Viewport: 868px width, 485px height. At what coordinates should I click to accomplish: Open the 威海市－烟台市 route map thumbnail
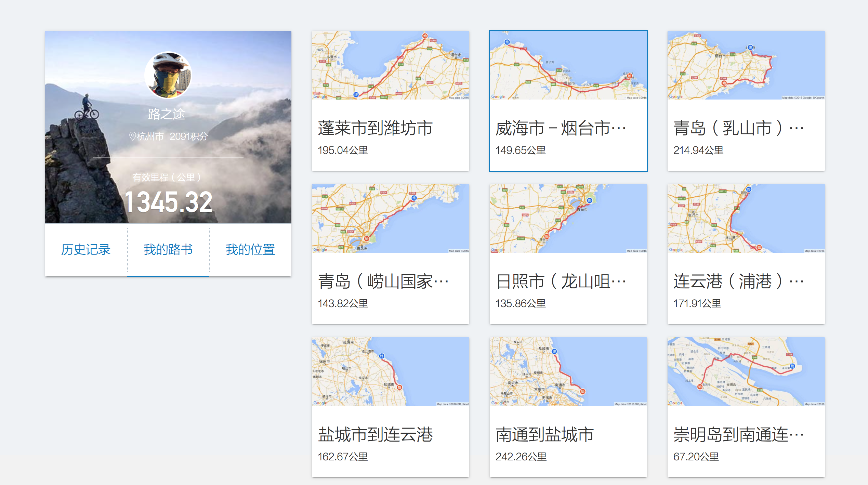568,65
